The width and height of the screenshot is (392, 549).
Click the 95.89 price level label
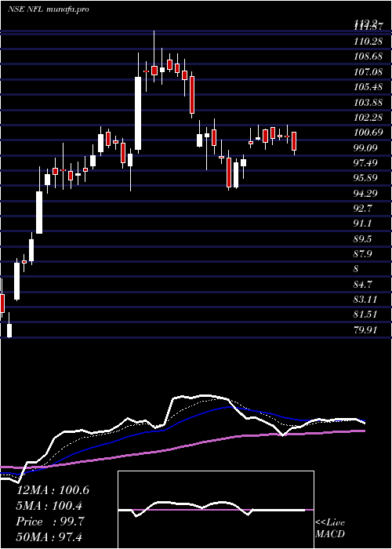point(365,178)
